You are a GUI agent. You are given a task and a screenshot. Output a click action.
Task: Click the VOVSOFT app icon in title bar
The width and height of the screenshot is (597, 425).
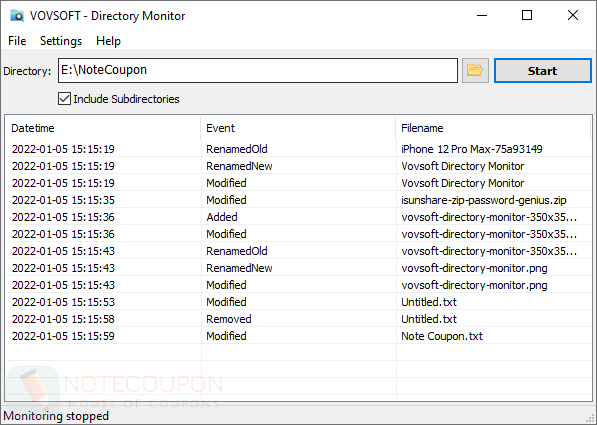coord(17,16)
